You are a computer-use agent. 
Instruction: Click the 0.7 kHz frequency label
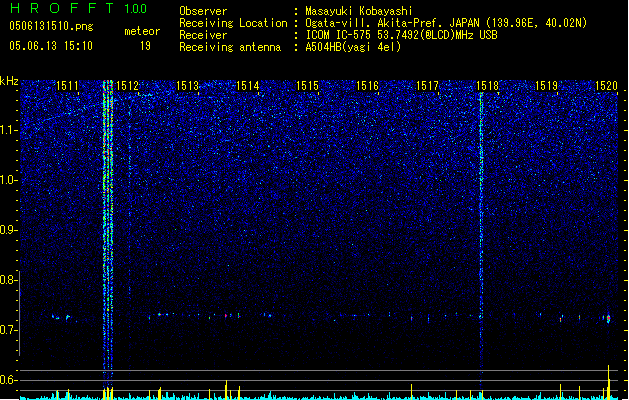point(9,330)
